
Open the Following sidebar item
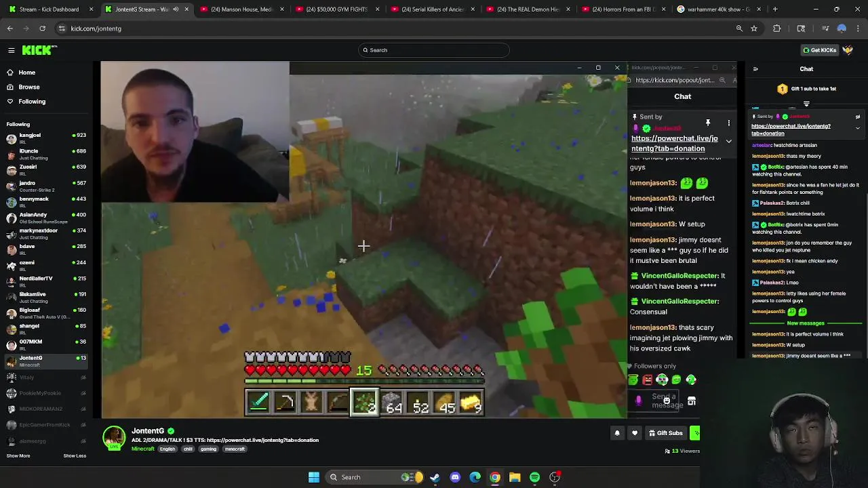coord(32,102)
